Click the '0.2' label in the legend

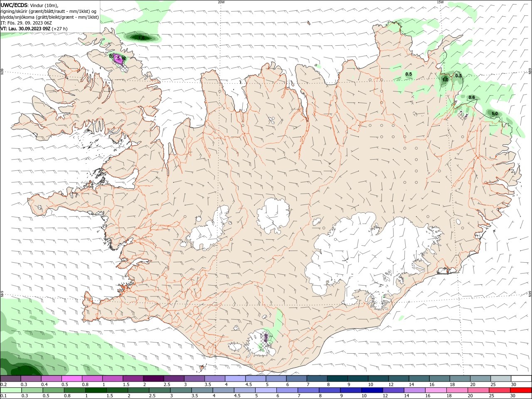coord(4,385)
